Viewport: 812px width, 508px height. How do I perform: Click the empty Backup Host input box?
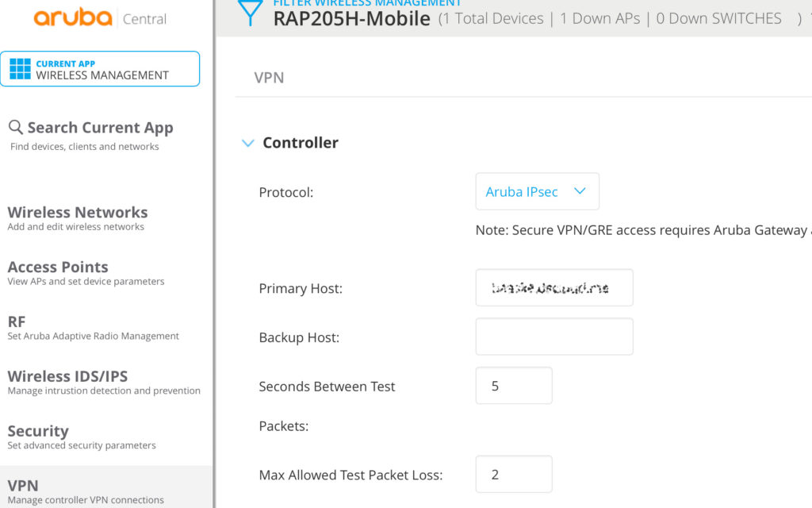pos(553,337)
